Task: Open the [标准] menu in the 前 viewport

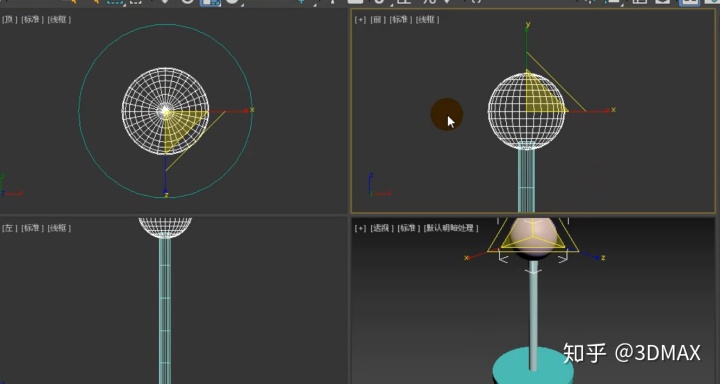Action: (x=400, y=20)
